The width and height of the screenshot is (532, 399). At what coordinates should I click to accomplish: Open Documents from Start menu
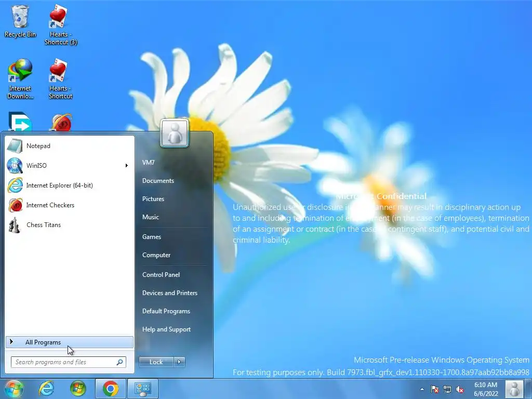click(158, 181)
